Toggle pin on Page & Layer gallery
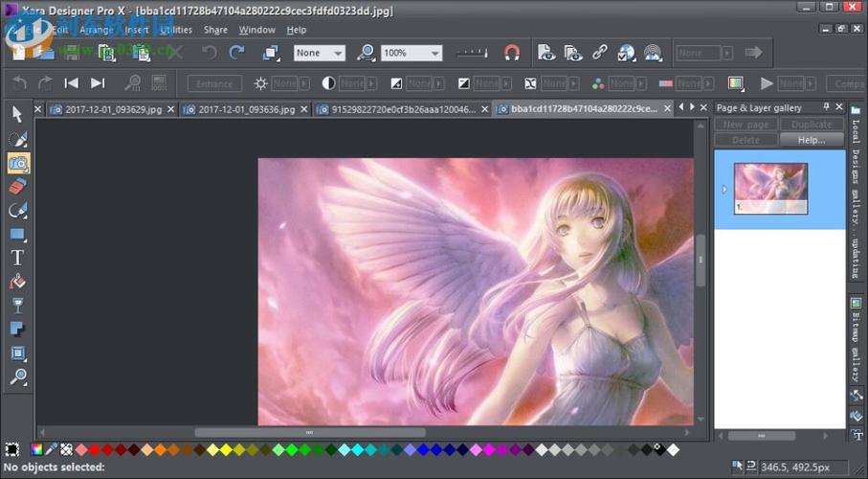 [826, 106]
